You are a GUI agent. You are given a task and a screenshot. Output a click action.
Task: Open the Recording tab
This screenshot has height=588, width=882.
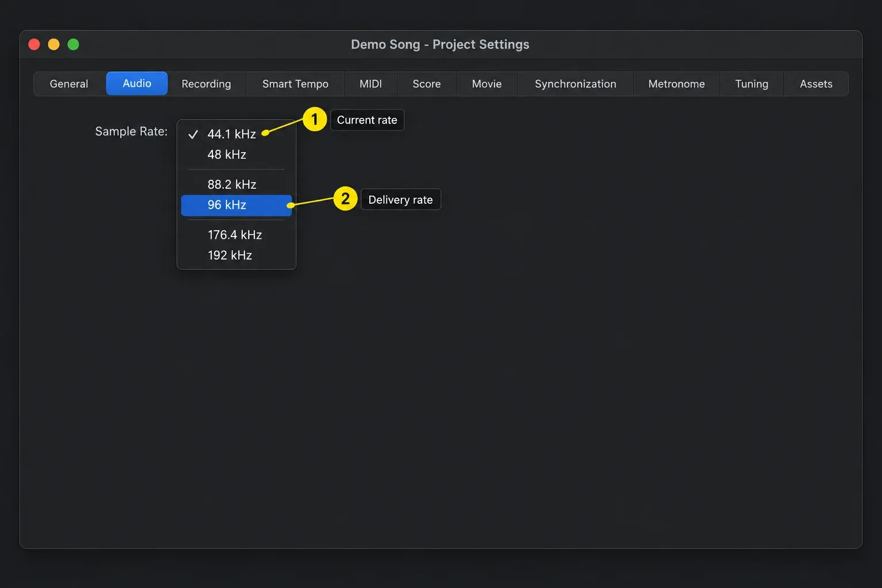coord(206,84)
